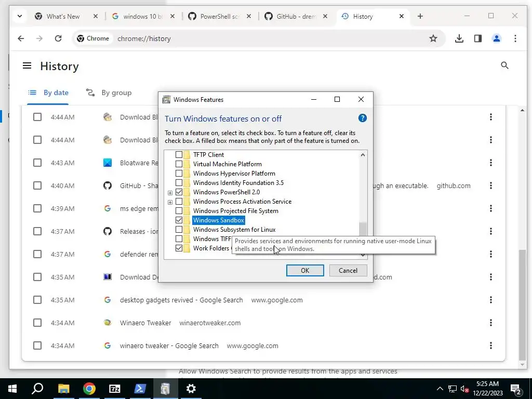Open notification center icon
The height and width of the screenshot is (399, 532).
click(x=516, y=389)
